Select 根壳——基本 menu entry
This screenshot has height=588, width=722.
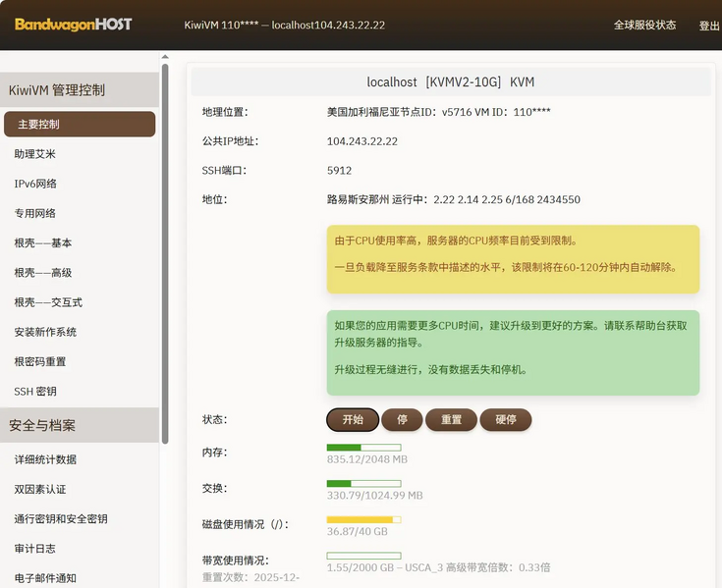(x=43, y=242)
